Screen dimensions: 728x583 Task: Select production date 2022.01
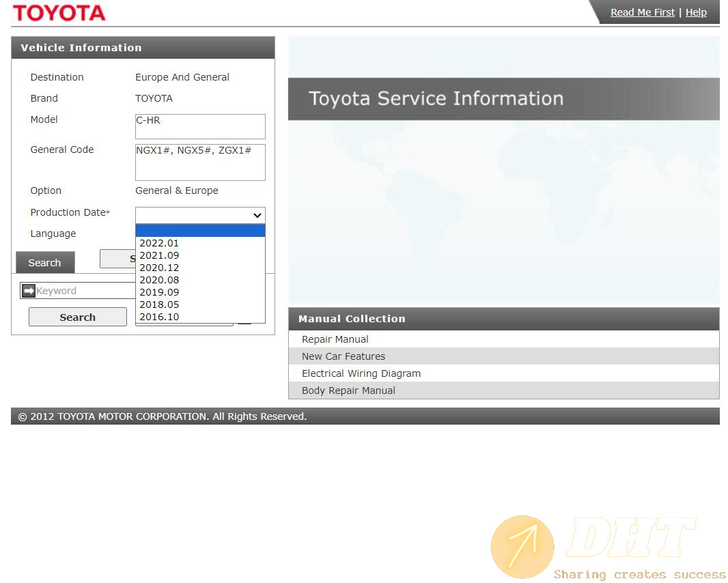point(200,243)
